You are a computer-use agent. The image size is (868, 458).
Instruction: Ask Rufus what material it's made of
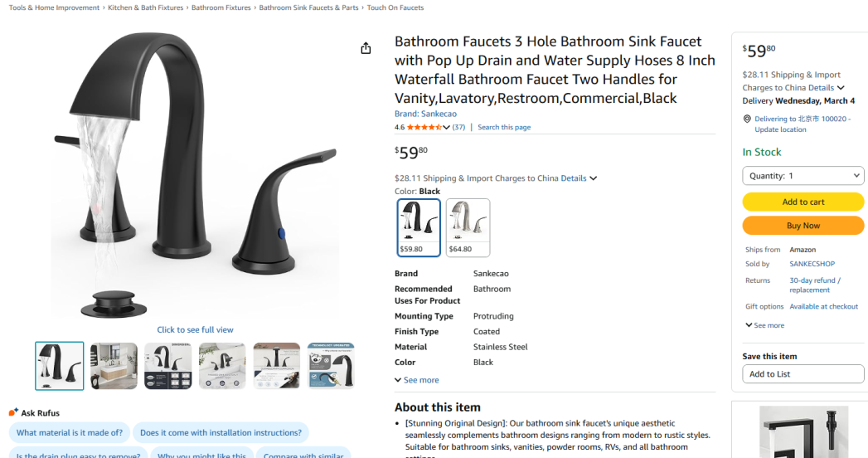[x=70, y=432]
